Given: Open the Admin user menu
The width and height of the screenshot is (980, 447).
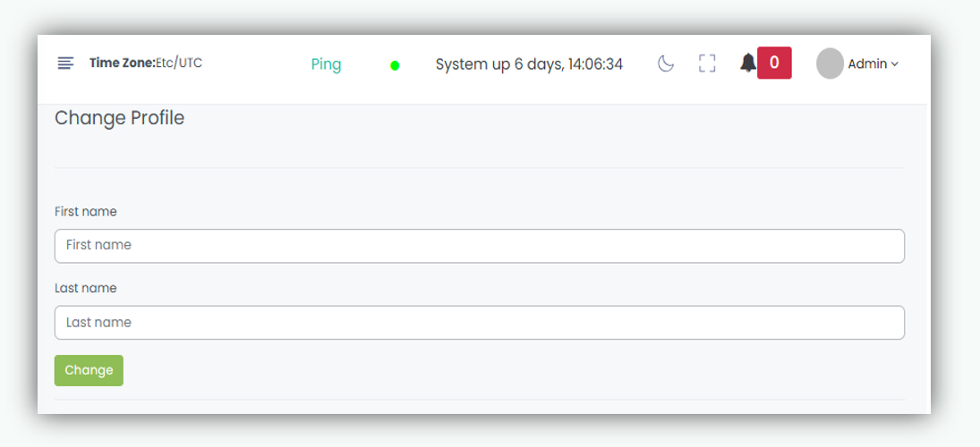Looking at the screenshot, I should (866, 63).
